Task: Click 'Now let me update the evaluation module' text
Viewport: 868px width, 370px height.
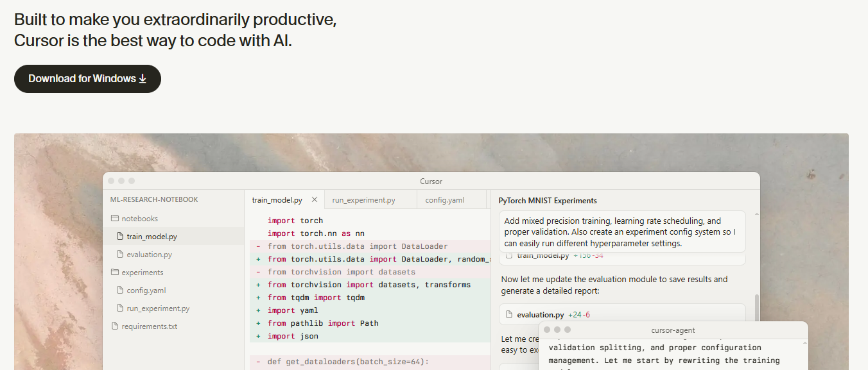Action: coord(614,285)
